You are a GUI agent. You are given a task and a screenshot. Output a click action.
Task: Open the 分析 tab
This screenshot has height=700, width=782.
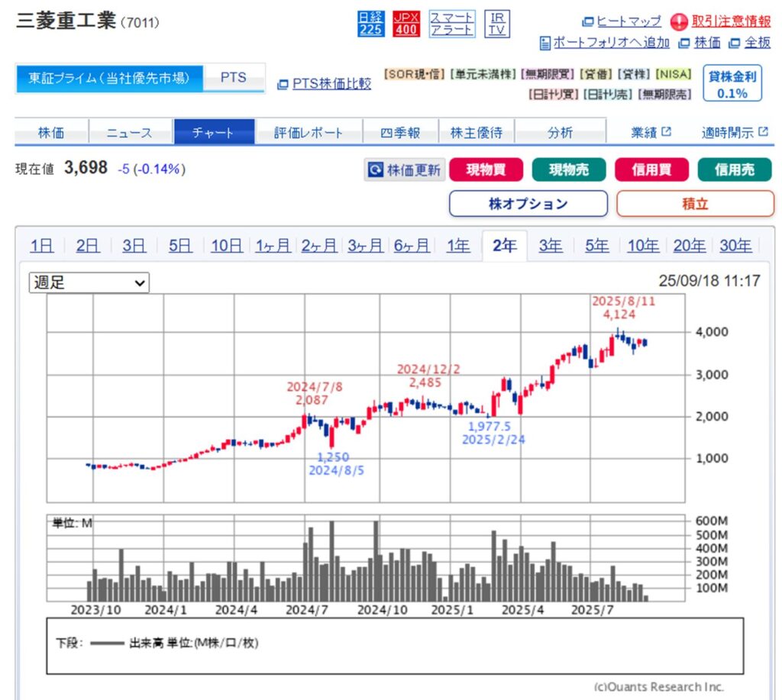[560, 133]
